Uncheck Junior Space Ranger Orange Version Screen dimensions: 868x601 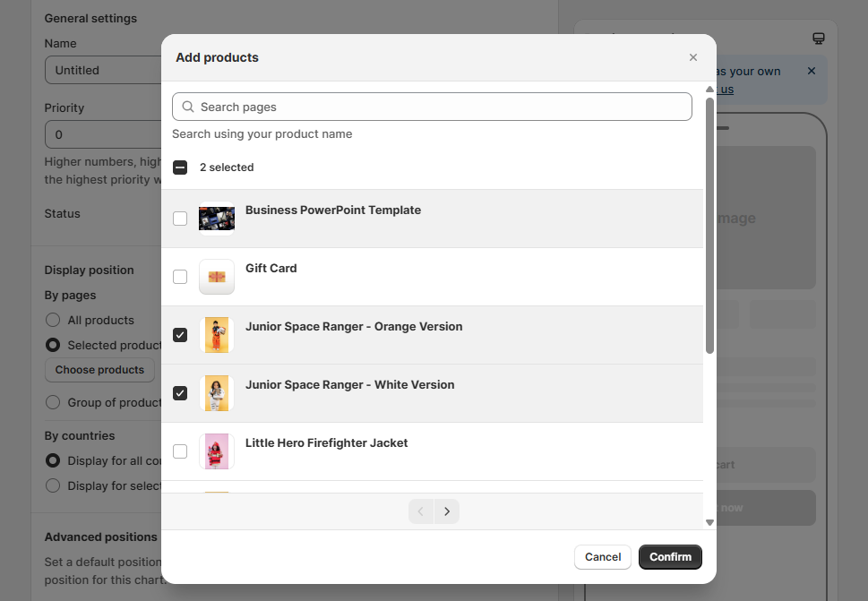(x=180, y=335)
